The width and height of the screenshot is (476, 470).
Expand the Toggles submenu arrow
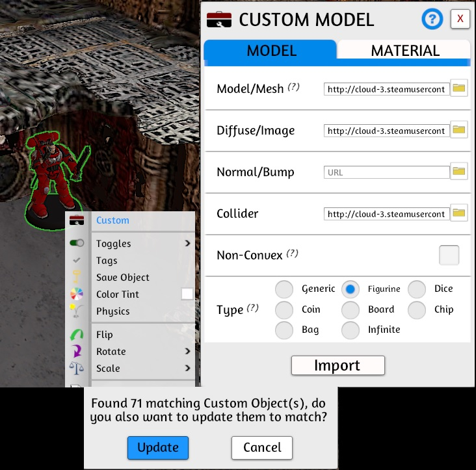coord(188,243)
